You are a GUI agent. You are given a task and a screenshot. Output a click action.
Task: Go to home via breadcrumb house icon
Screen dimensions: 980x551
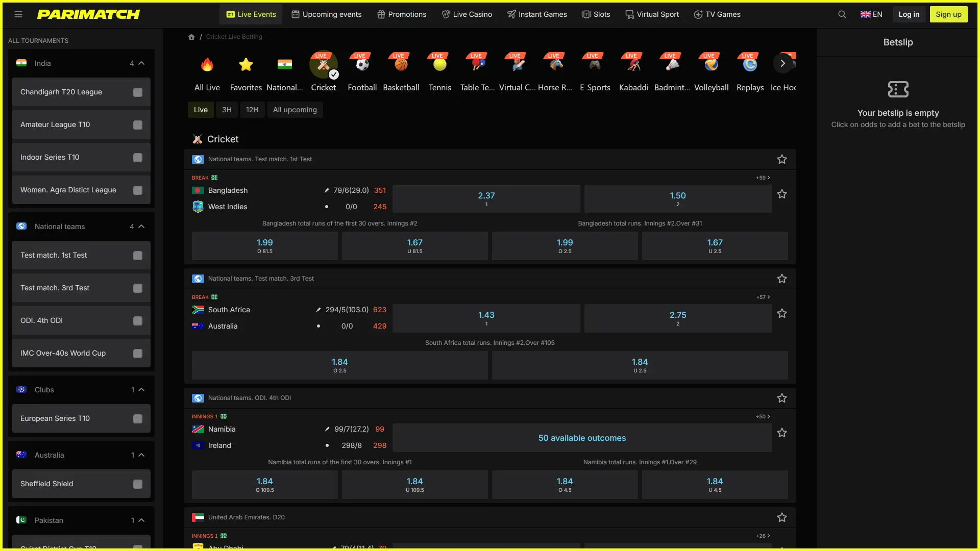click(191, 37)
